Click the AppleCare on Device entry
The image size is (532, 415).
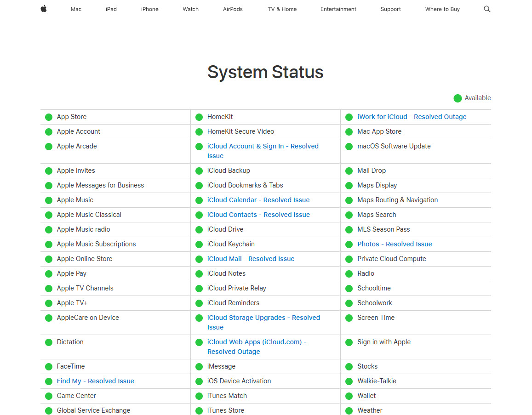click(x=88, y=318)
